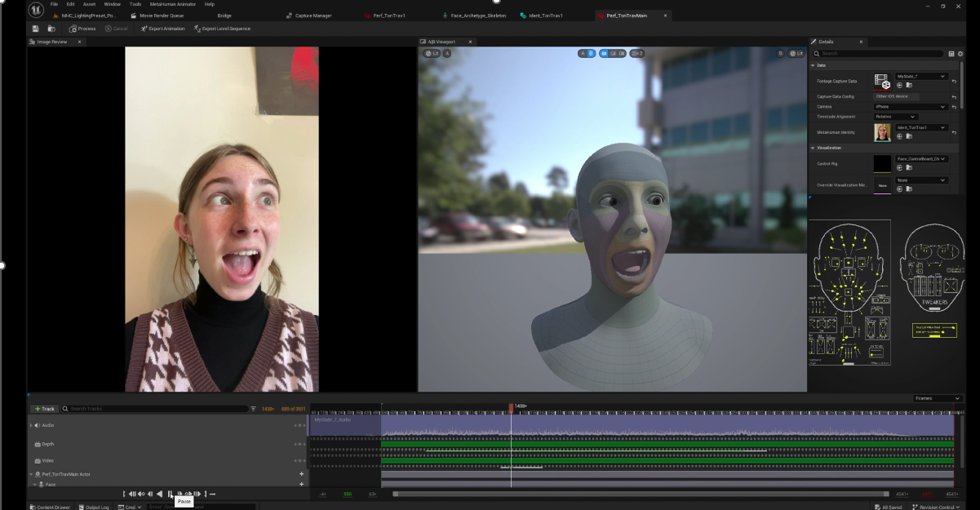Click the Unreal Engine logo icon
Viewport: 980px width, 510px height.
tap(36, 10)
